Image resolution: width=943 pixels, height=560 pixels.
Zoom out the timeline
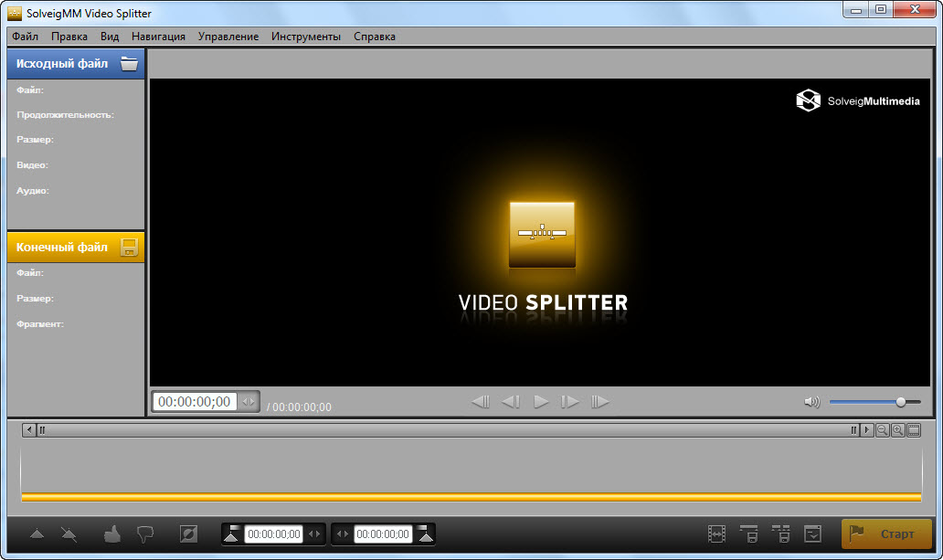(x=883, y=430)
